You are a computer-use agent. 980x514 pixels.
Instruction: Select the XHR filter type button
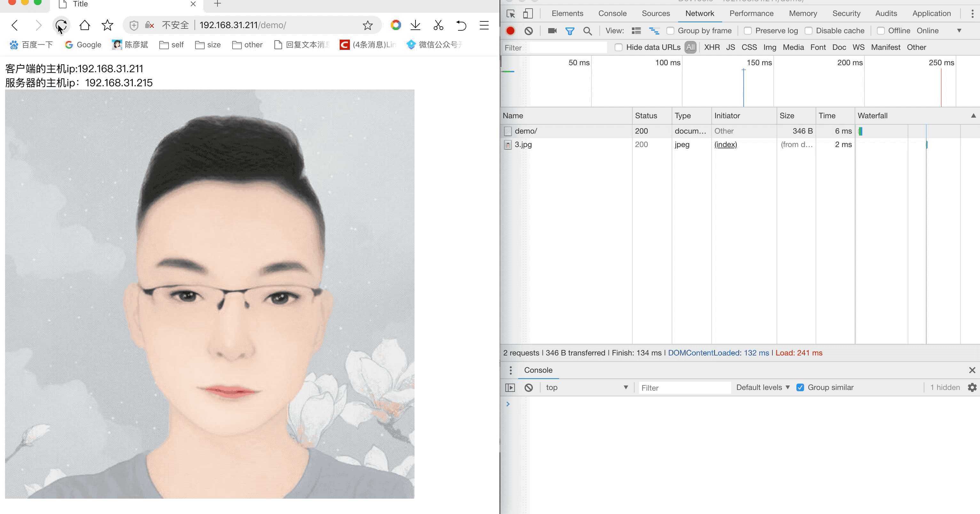coord(711,48)
